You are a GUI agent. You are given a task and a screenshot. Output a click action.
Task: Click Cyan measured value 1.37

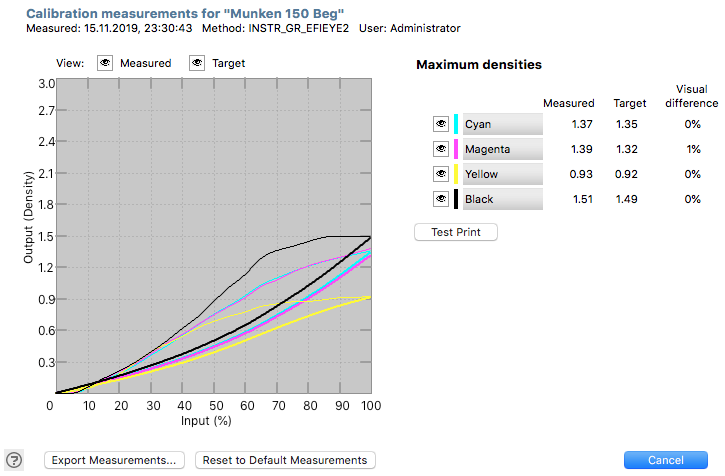point(582,124)
